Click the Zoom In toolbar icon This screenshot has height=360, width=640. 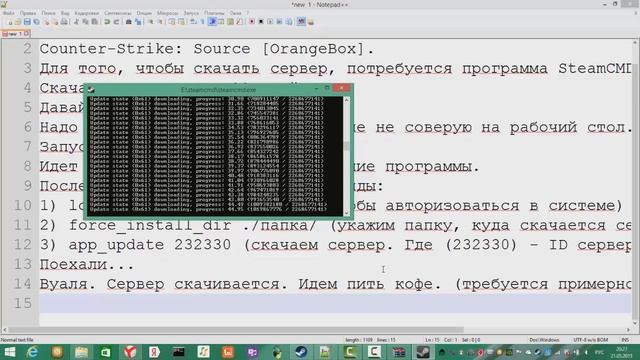click(151, 22)
